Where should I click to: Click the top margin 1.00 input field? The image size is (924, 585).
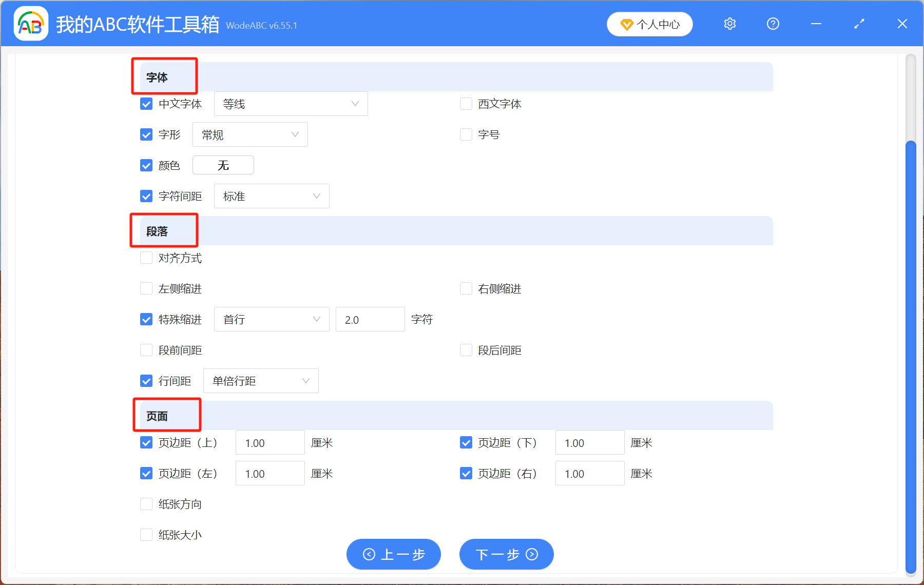(x=269, y=442)
